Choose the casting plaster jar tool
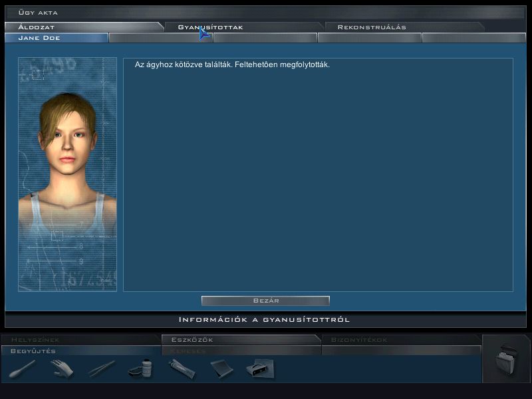Image resolution: width=532 pixels, height=399 pixels. [x=140, y=368]
